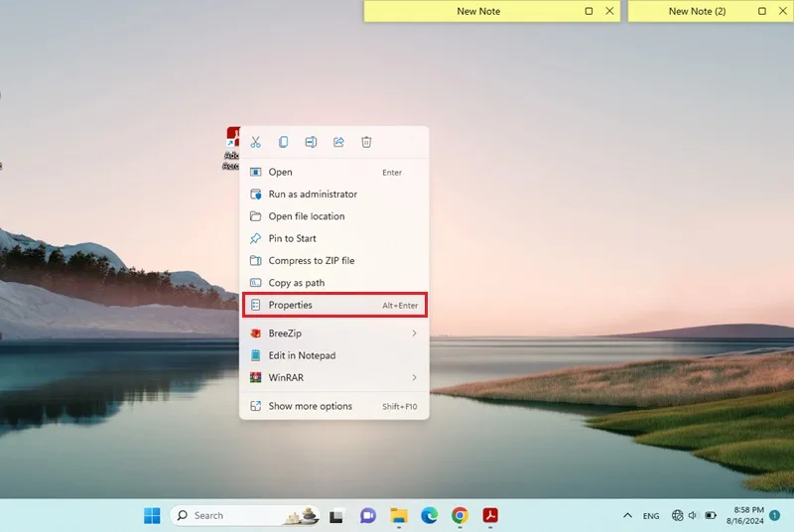794x532 pixels.
Task: Maximize the New Note (2) sticky note
Action: (x=762, y=11)
